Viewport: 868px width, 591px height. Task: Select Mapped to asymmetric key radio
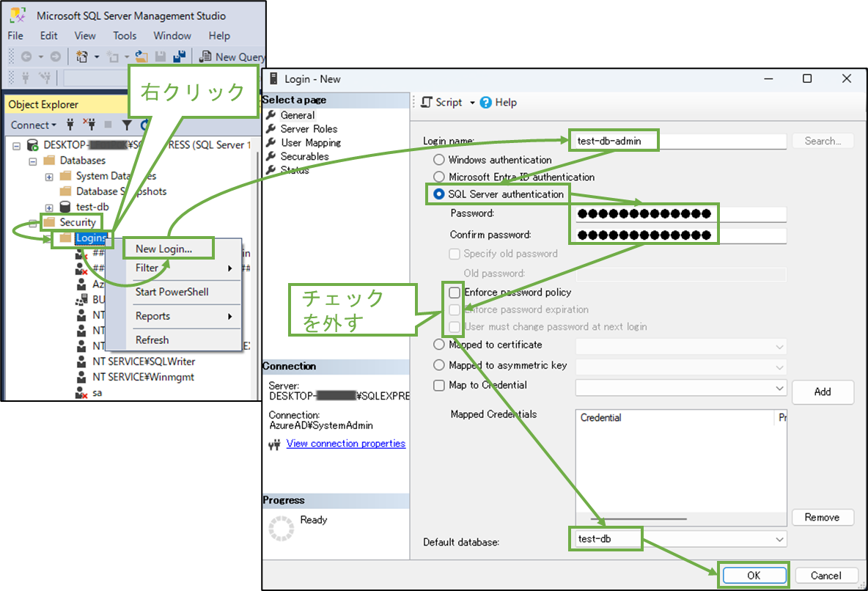point(439,365)
